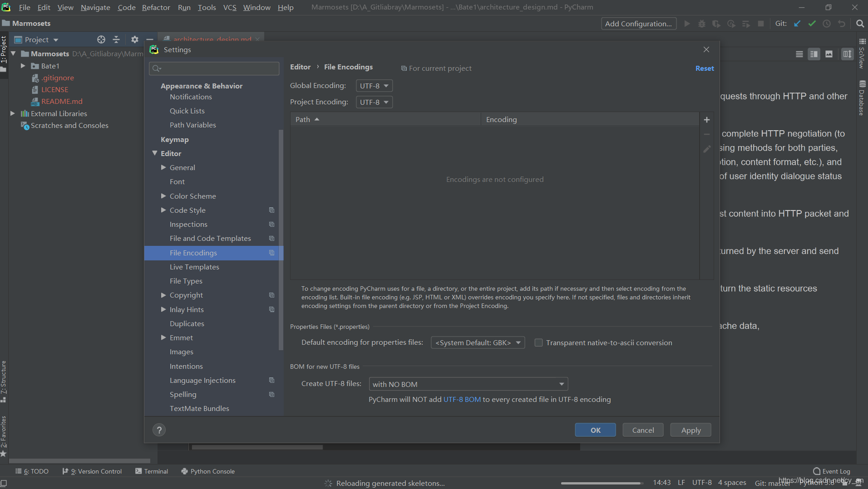
Task: Switch markdown view to editor only icon
Action: pos(799,54)
